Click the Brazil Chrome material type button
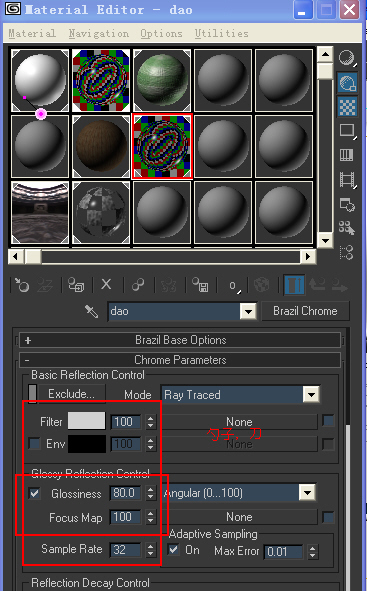367x591 pixels. point(305,311)
